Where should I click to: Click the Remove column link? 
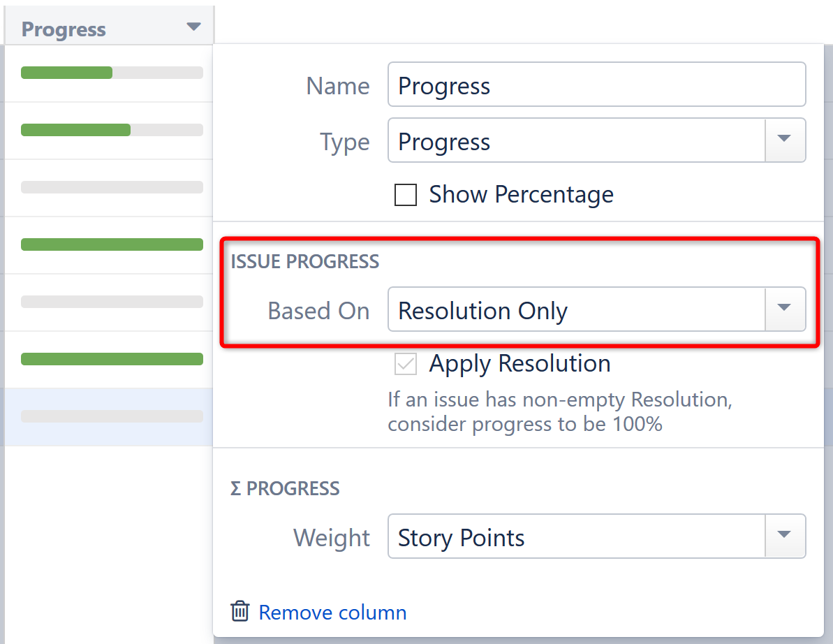(x=332, y=612)
